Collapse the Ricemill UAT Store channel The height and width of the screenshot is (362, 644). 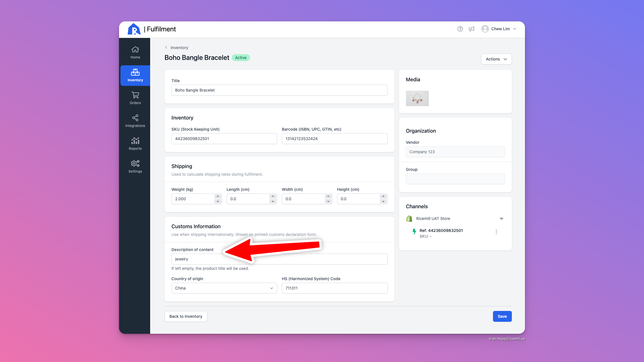(501, 219)
